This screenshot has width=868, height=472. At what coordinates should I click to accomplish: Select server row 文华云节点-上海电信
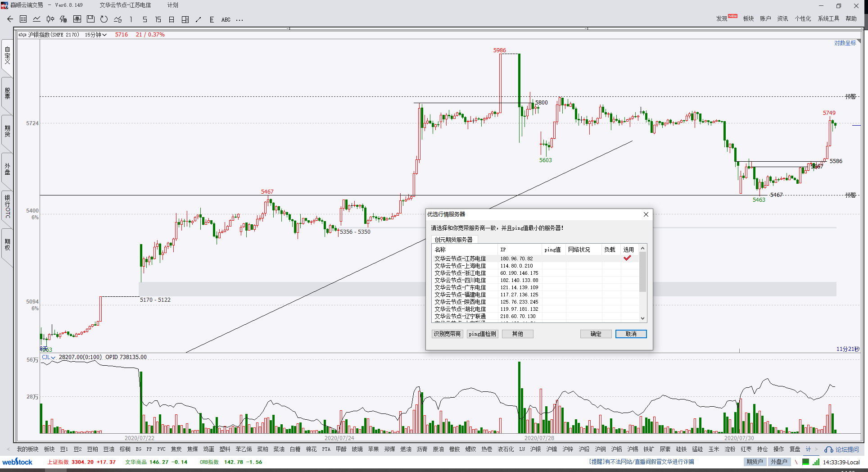point(535,266)
